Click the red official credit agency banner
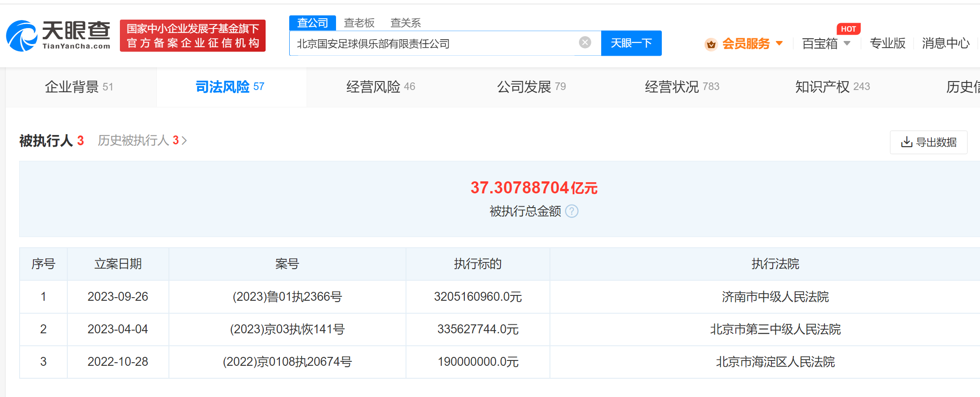The image size is (980, 397). coord(193,36)
